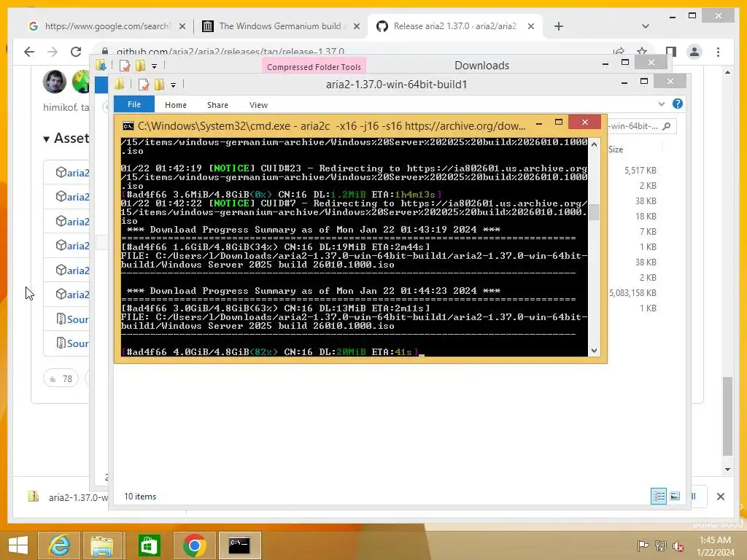The width and height of the screenshot is (747, 560).
Task: Sort files by the Size column header
Action: pos(616,149)
